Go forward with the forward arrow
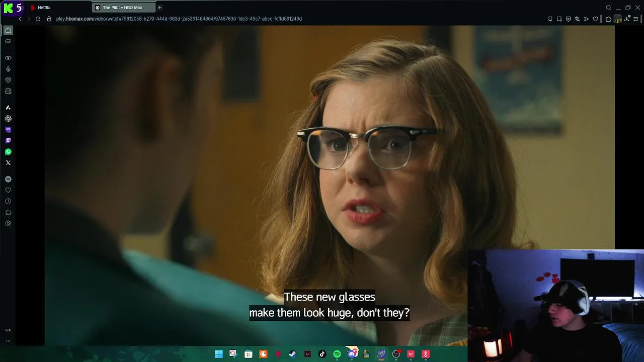This screenshot has width=644, height=362. point(29,19)
